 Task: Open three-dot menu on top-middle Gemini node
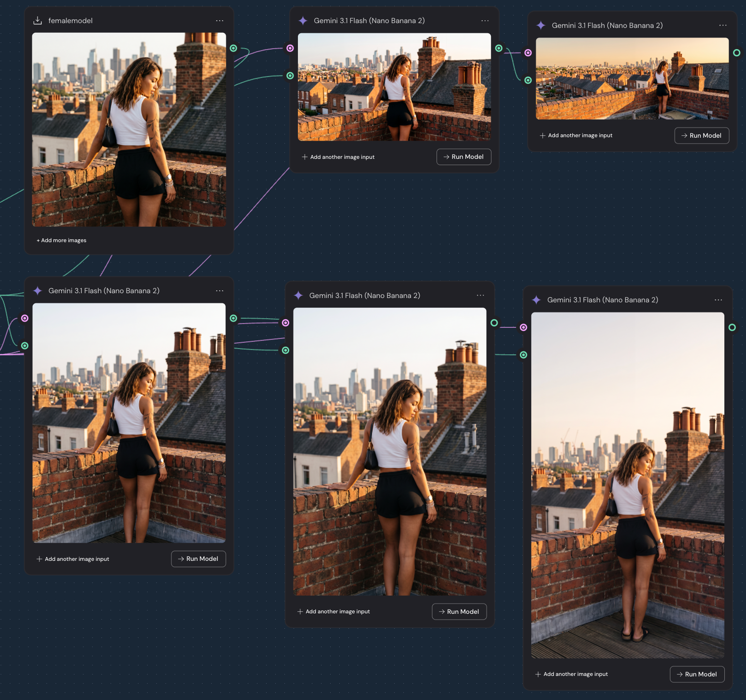tap(485, 21)
